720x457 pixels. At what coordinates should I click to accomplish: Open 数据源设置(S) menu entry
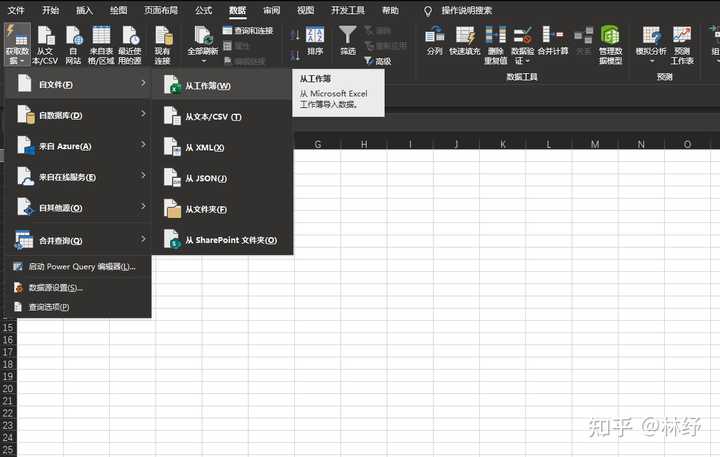pos(78,288)
